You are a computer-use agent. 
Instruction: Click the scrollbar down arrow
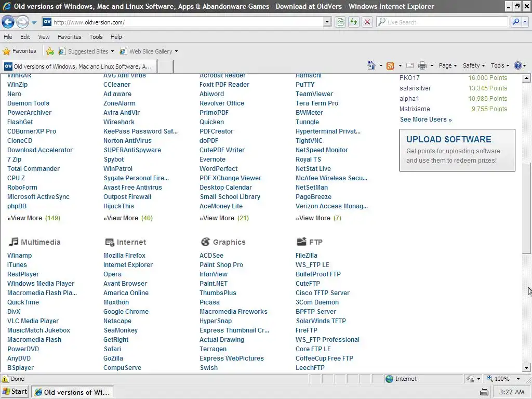click(526, 367)
